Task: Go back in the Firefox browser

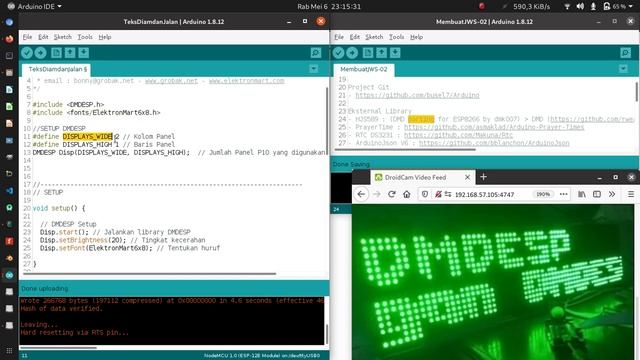Action: 361,194
